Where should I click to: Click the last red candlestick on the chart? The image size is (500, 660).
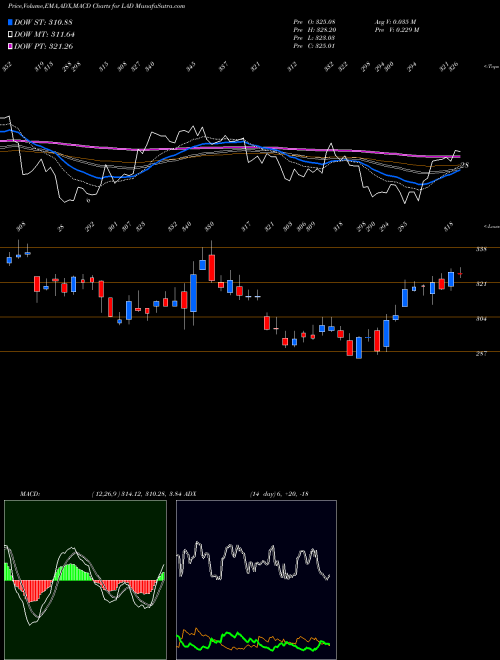pos(460,274)
